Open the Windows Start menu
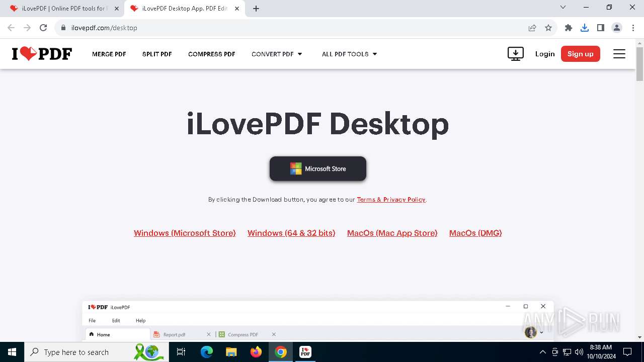 tap(12, 352)
